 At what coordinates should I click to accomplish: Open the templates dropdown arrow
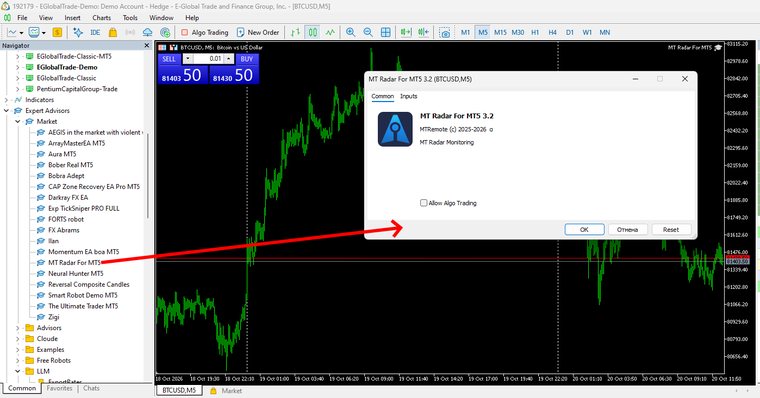(44, 33)
